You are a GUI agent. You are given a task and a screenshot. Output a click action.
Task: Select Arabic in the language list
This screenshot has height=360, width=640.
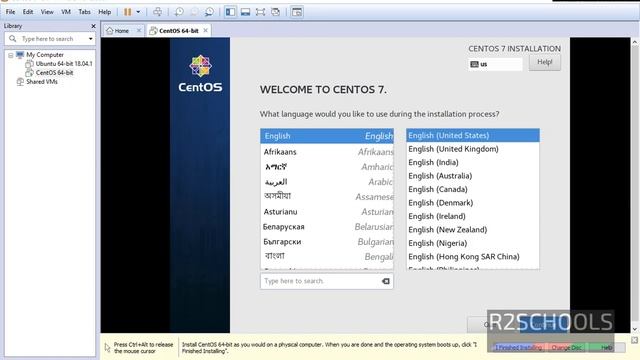tap(327, 182)
